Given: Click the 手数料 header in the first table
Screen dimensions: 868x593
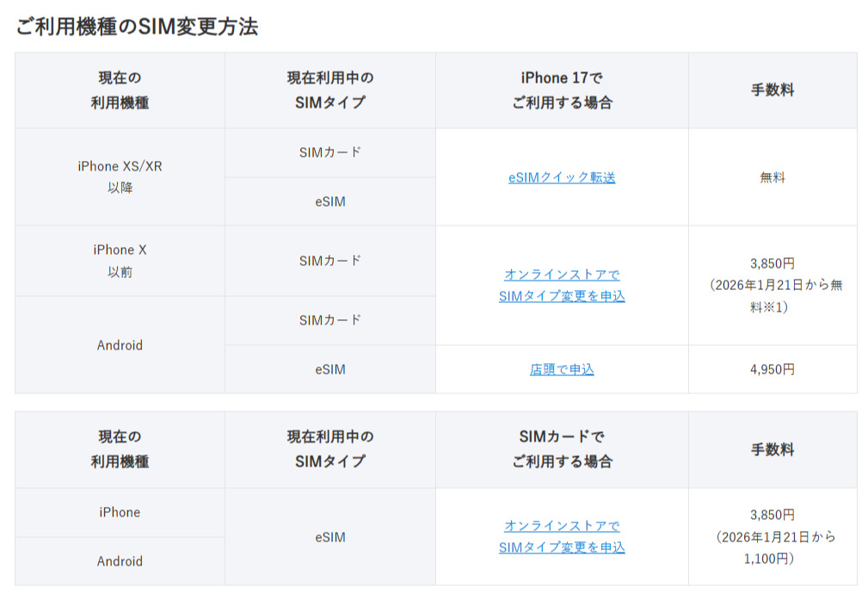Looking at the screenshot, I should click(x=773, y=90).
